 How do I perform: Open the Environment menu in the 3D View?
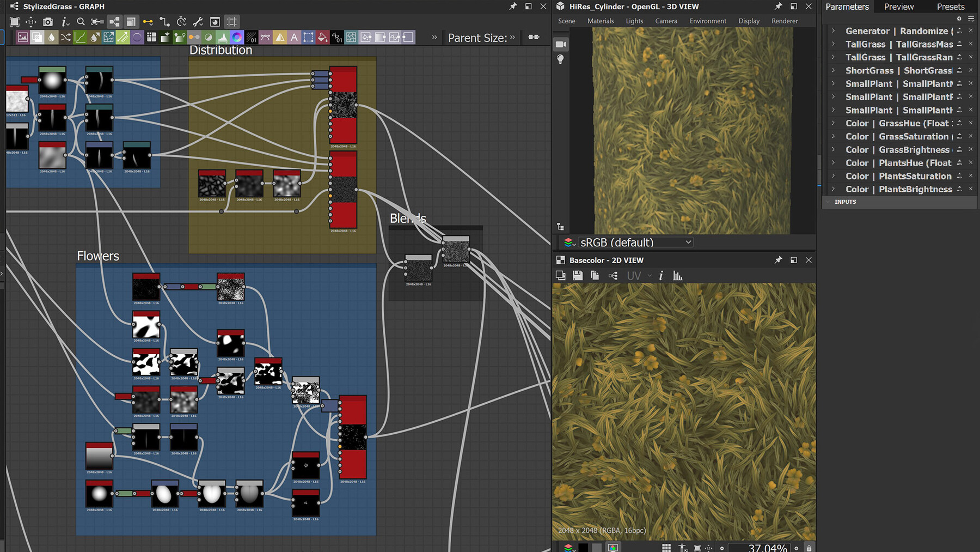707,21
